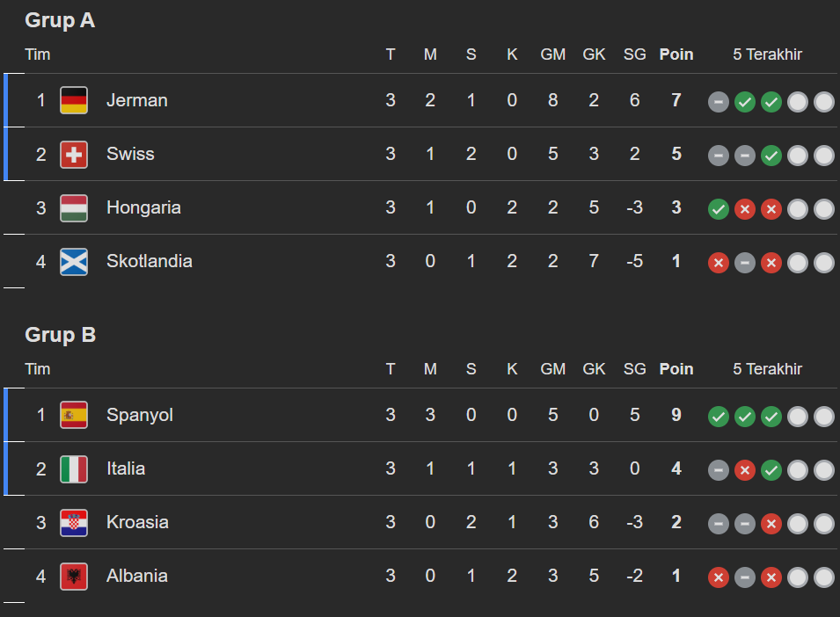The image size is (840, 617).
Task: Click the Grup B heading
Action: click(60, 335)
